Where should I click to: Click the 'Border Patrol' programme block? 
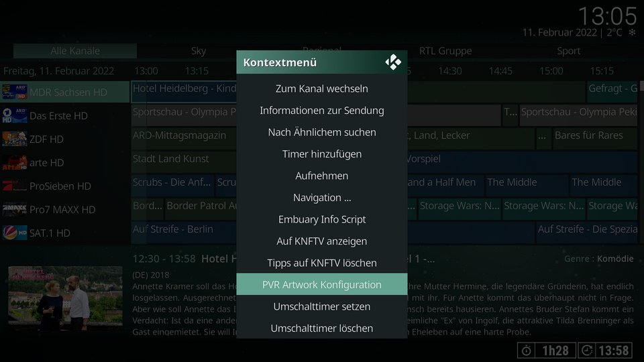201,209
